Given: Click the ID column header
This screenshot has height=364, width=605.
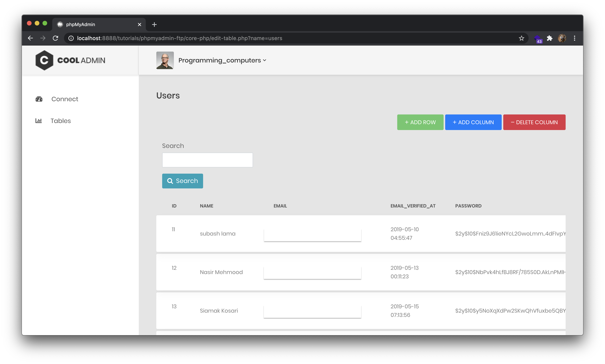Looking at the screenshot, I should [174, 206].
